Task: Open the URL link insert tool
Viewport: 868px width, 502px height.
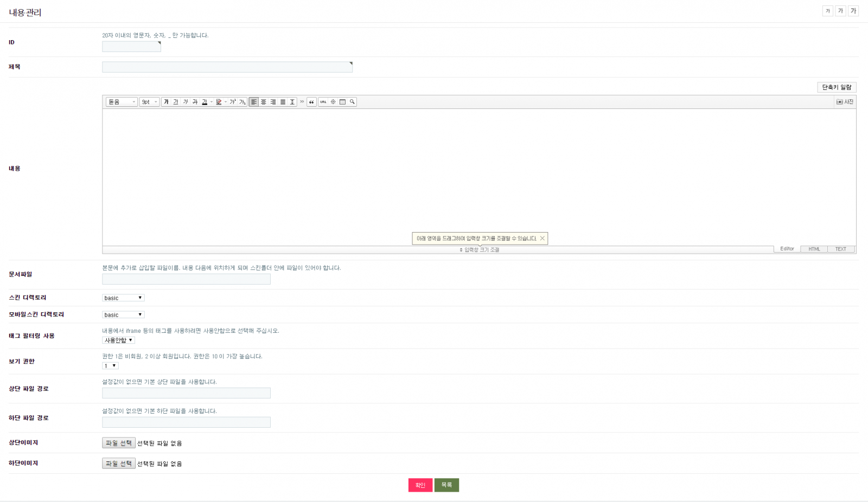Action: click(323, 102)
